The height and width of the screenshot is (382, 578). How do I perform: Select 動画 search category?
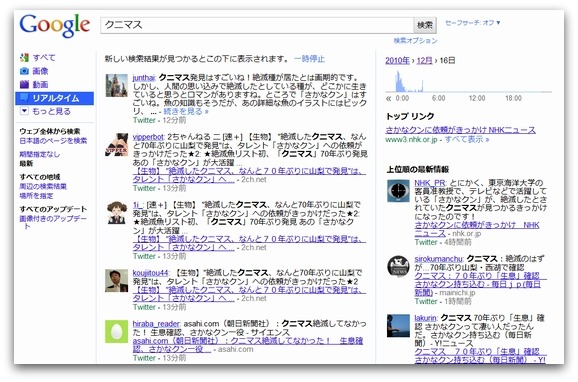(x=41, y=84)
